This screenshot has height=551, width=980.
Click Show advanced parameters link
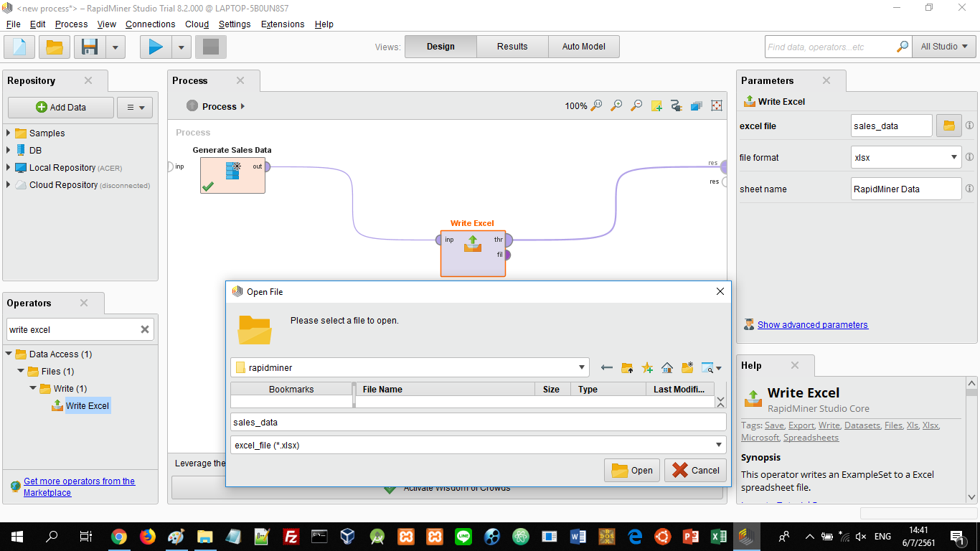click(x=812, y=324)
